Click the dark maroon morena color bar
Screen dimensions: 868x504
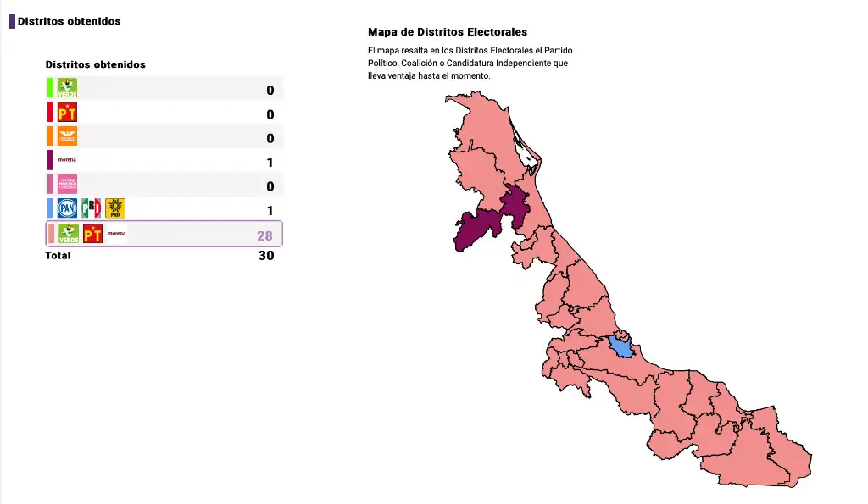(50, 160)
